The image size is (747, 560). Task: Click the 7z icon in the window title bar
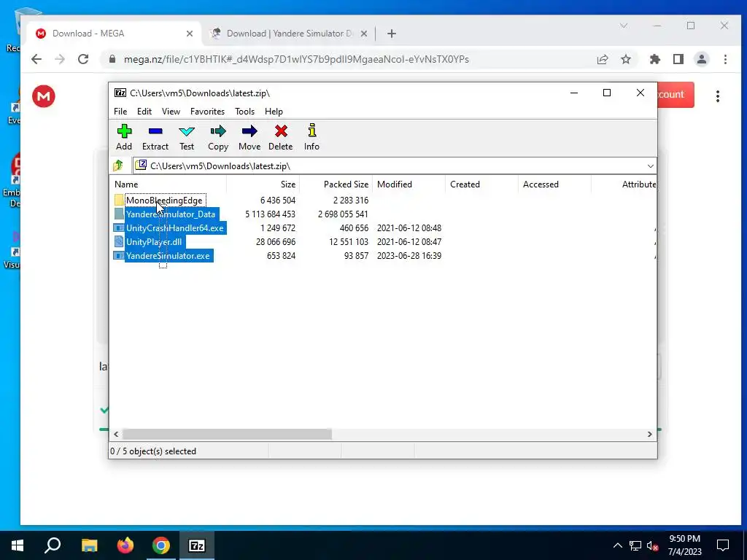[x=120, y=93]
